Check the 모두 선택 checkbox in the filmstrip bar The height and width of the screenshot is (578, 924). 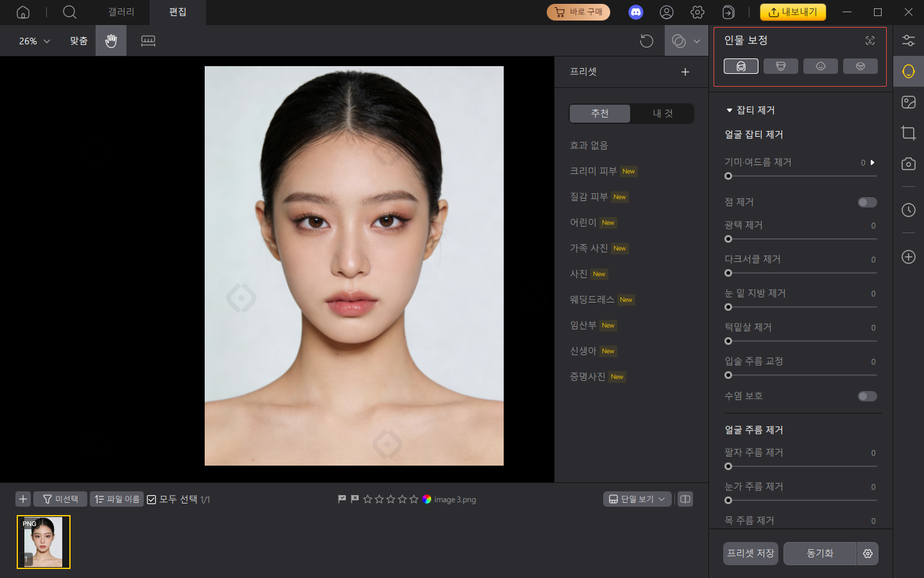pos(152,499)
